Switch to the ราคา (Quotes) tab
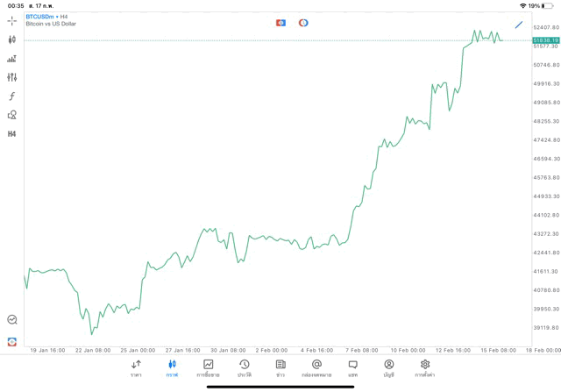561x392 pixels. pos(136,368)
